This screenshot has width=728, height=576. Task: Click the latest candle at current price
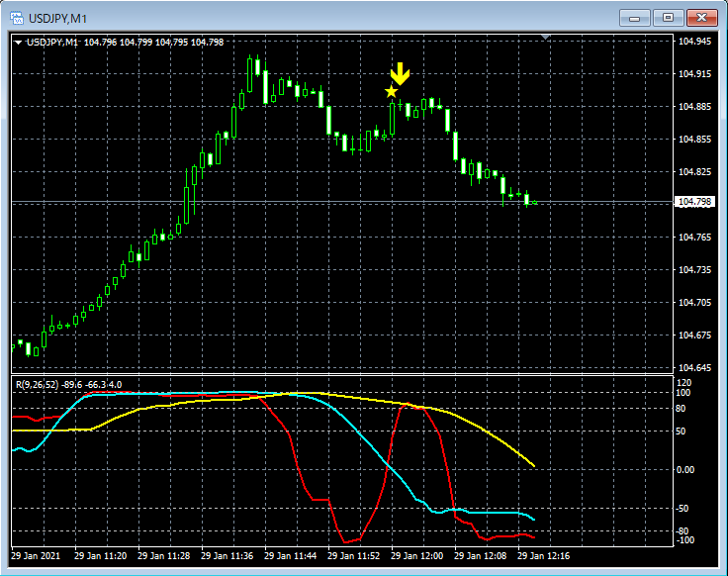(535, 202)
